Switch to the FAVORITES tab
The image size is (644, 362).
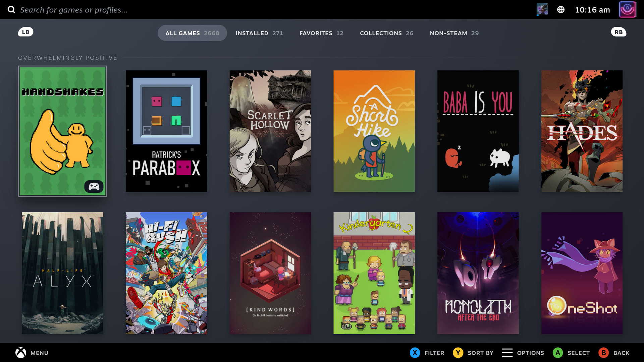321,33
